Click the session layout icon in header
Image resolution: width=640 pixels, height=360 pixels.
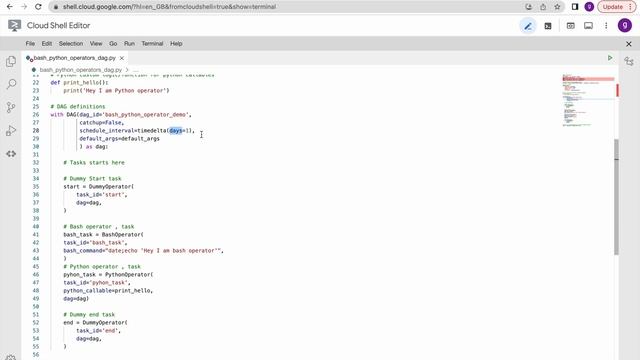click(588, 26)
